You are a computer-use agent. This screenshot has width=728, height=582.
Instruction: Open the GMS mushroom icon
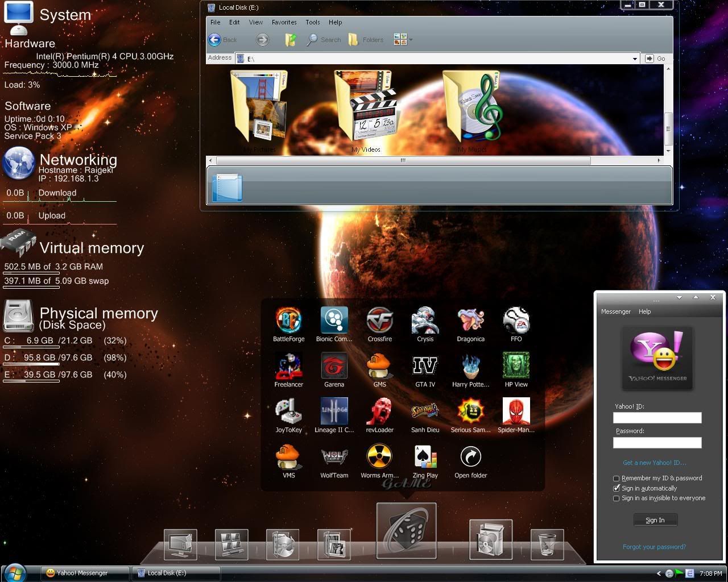(379, 366)
